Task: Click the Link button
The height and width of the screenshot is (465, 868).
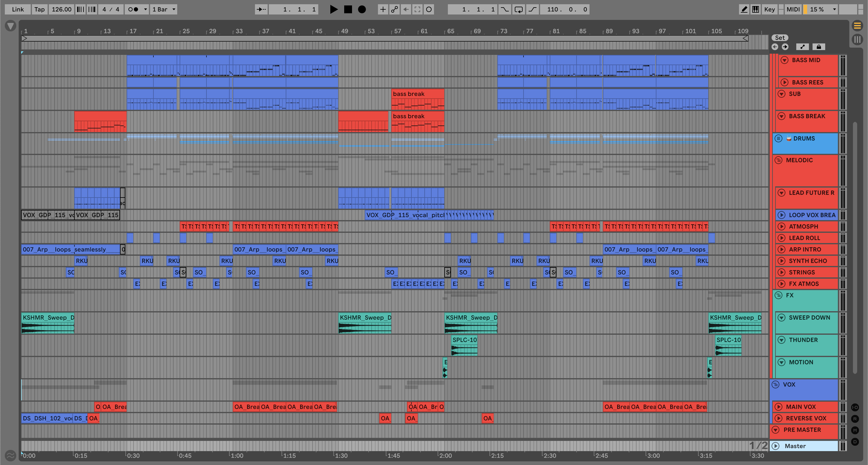Action: [x=17, y=9]
